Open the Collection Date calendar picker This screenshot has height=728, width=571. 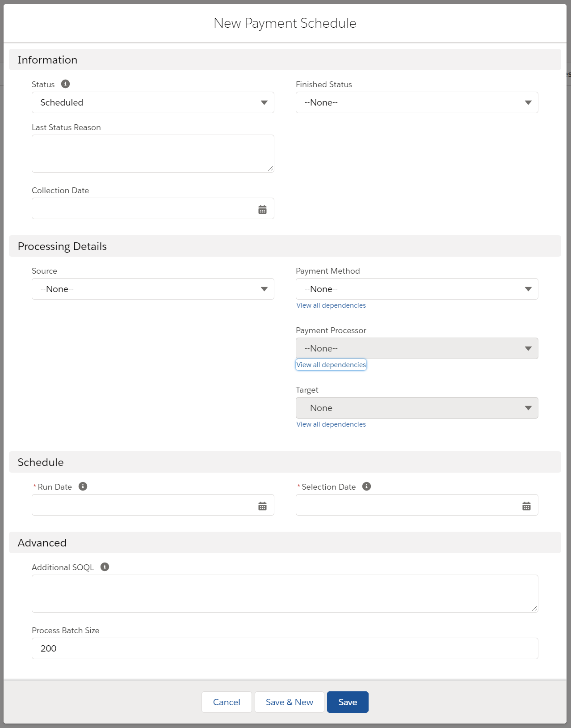(262, 209)
